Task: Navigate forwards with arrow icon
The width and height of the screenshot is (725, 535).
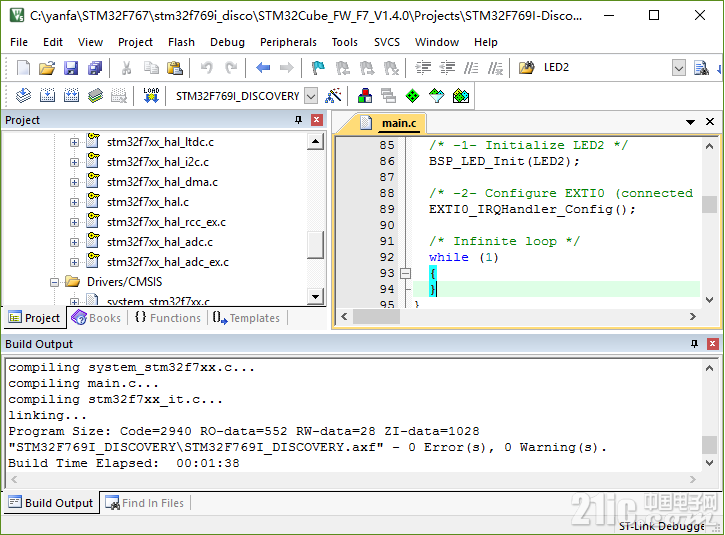Action: 287,68
